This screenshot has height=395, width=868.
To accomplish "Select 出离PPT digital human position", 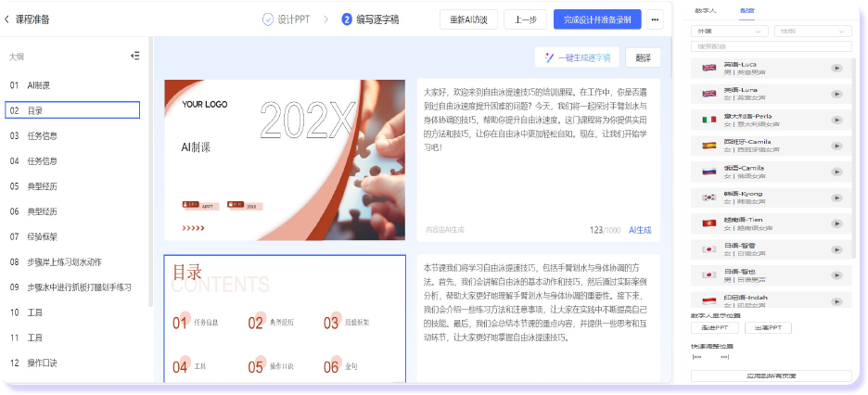I will 768,327.
